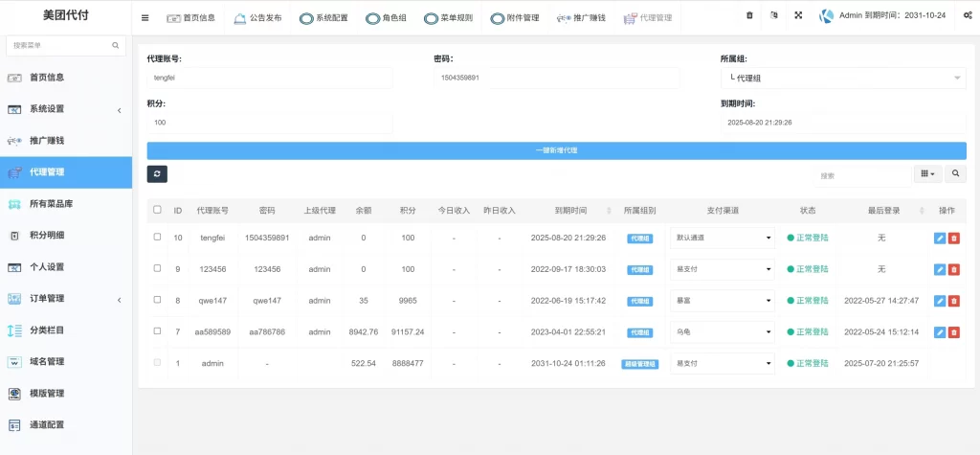Toggle fullscreen with the expand icon
The width and height of the screenshot is (980, 455).
pyautogui.click(x=798, y=16)
